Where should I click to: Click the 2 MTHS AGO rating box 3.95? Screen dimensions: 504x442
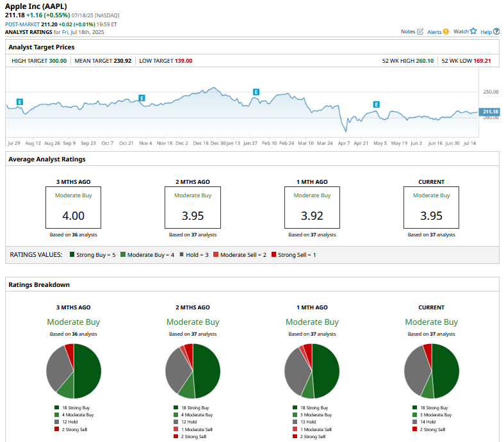[193, 208]
